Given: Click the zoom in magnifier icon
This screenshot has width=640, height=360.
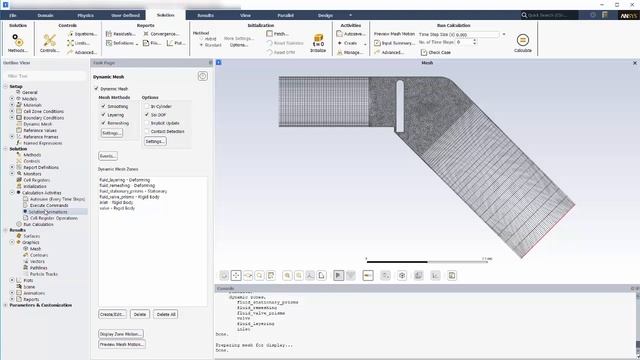Looking at the screenshot, I should [x=287, y=276].
